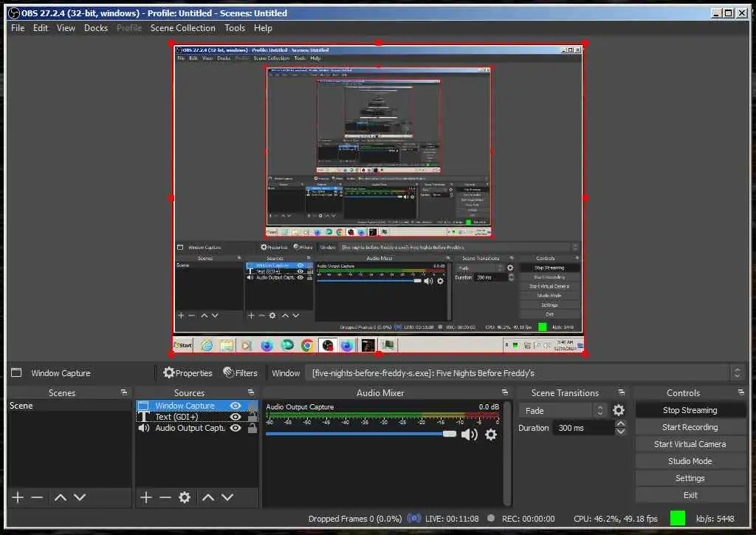Open the Edit menu
Image resolution: width=756 pixels, height=535 pixels.
tap(41, 28)
